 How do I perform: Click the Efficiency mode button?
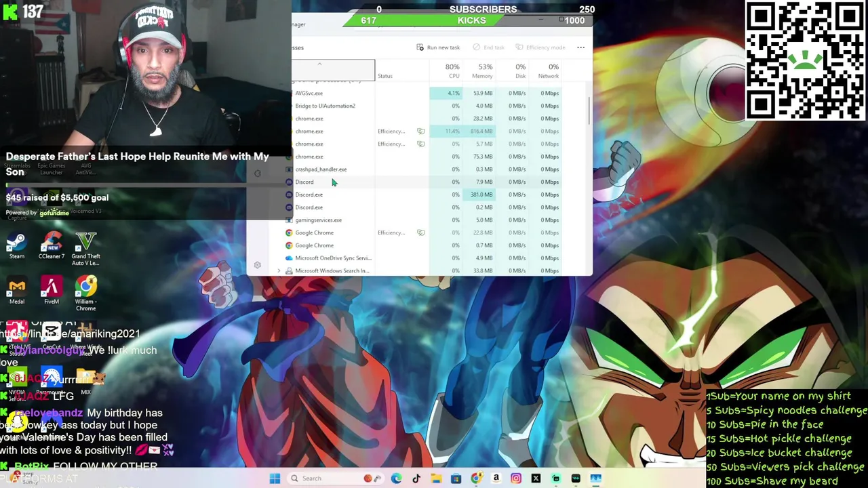pyautogui.click(x=540, y=47)
